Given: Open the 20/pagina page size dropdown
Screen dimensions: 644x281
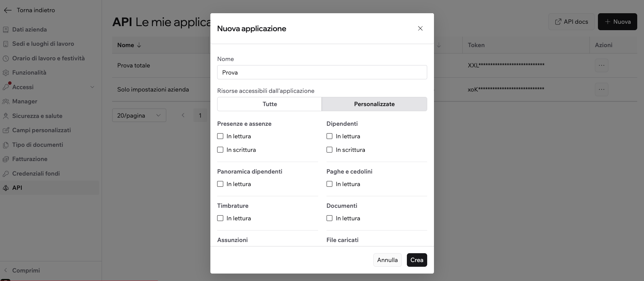Looking at the screenshot, I should 139,116.
